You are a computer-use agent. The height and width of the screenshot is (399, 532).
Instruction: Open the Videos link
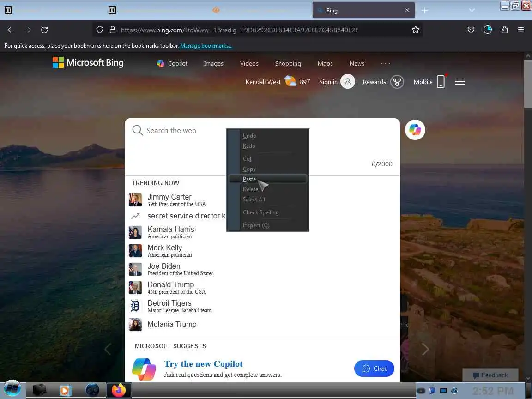click(x=249, y=63)
